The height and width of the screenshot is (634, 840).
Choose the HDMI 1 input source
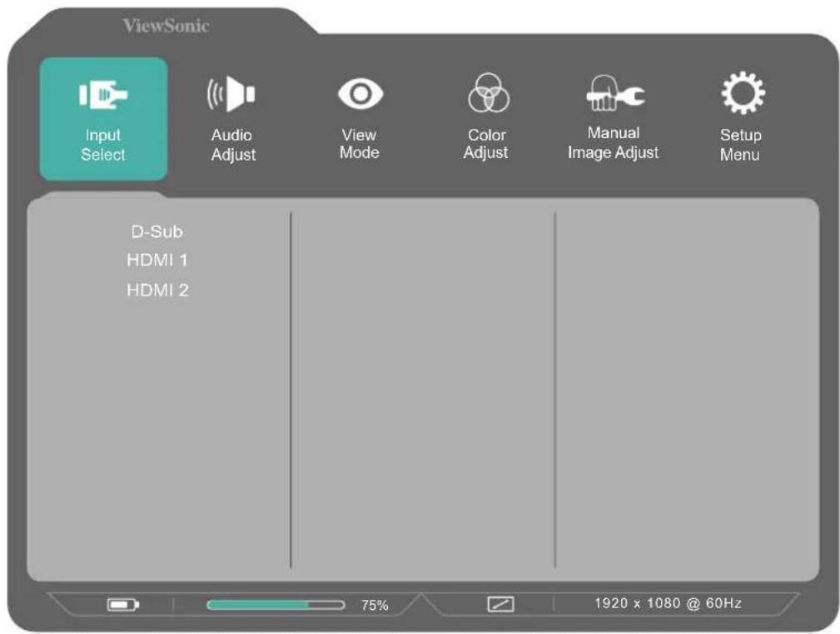point(157,260)
